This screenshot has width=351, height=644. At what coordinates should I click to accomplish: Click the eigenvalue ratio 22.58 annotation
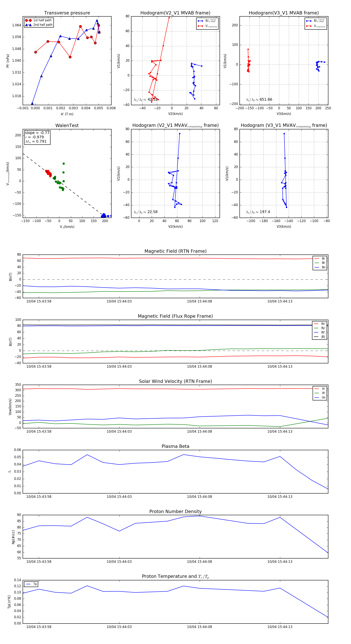146,212
